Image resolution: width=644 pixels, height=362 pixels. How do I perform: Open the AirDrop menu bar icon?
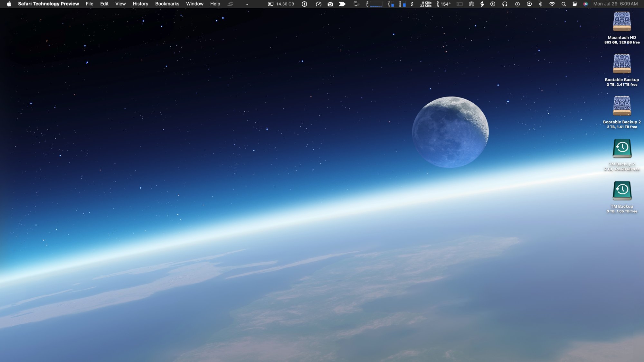pos(471,4)
